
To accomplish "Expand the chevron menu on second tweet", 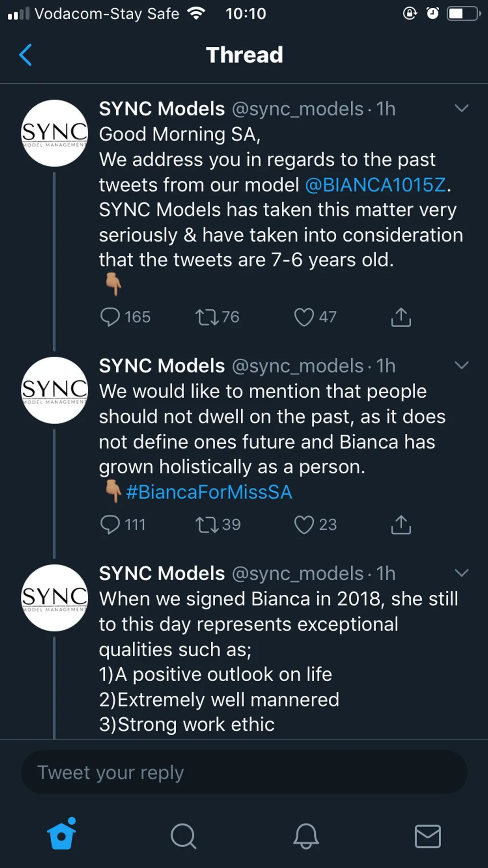I will 462,365.
